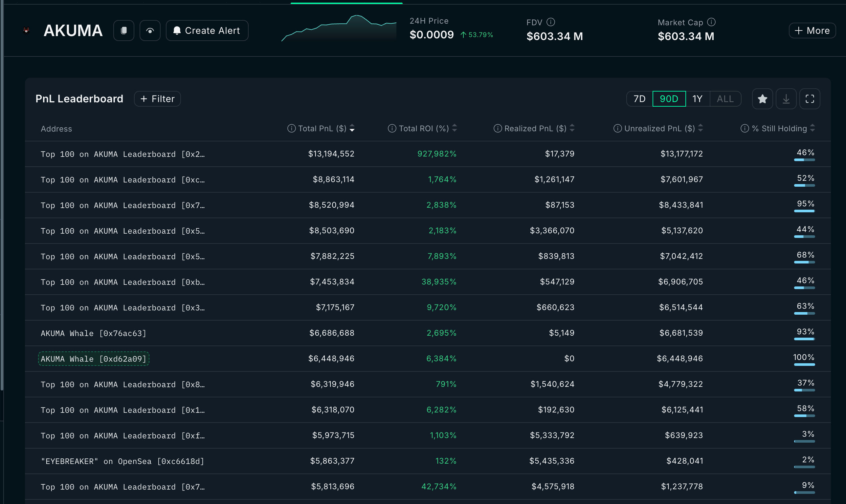Click the AKUMA token logo

coord(27,31)
